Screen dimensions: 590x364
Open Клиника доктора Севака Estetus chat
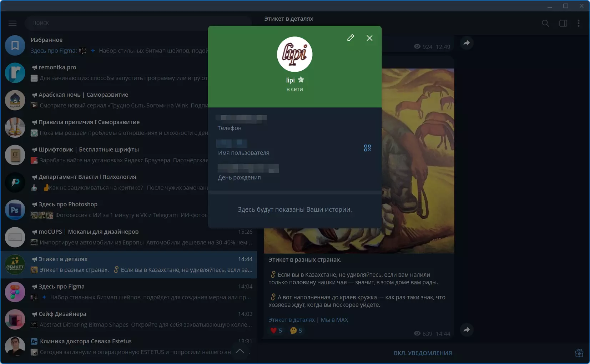point(128,347)
